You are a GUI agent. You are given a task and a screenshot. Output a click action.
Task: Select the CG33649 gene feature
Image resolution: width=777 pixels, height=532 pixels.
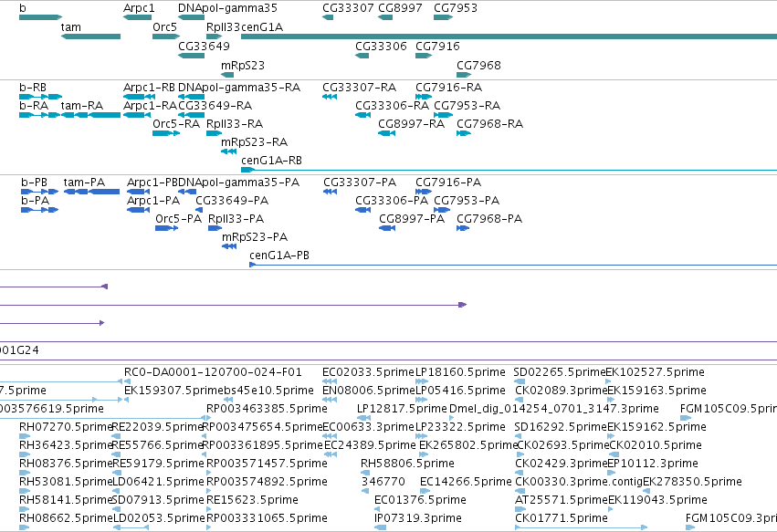point(191,56)
